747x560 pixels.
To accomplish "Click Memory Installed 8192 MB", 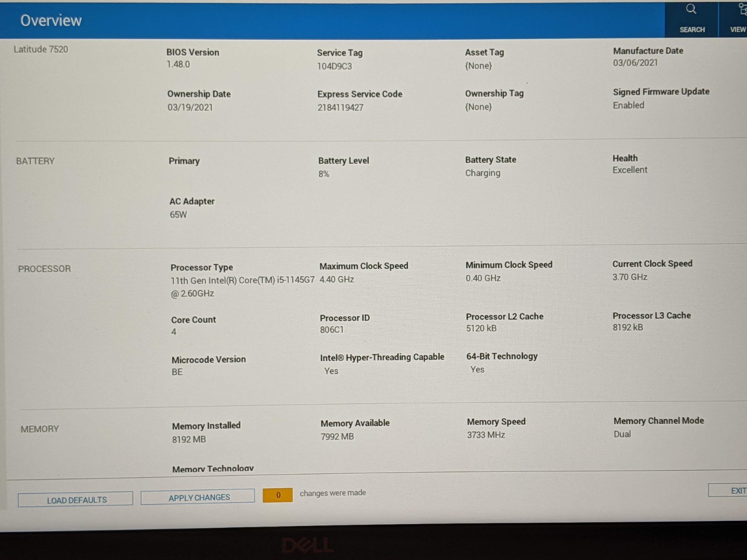I will (189, 440).
